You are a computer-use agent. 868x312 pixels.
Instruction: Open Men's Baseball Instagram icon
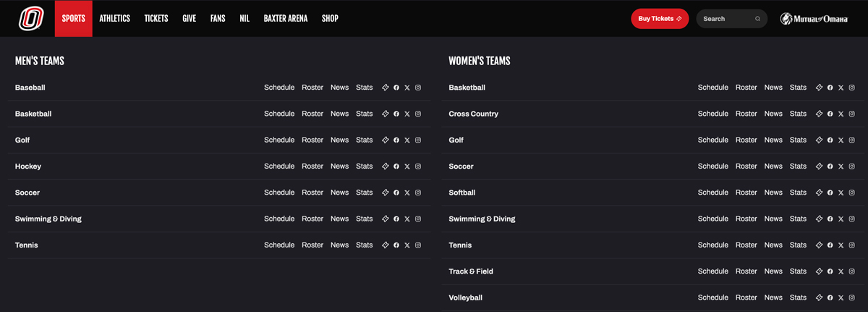(x=418, y=88)
